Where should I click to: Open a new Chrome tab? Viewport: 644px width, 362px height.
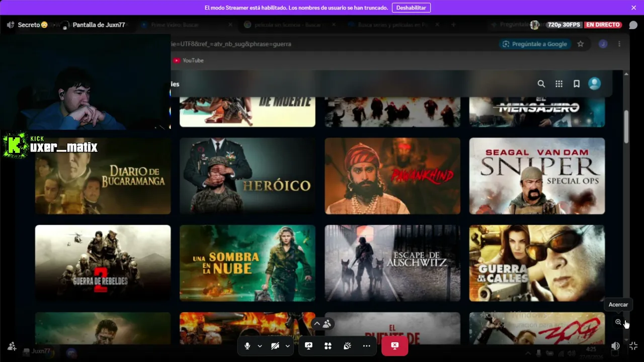(453, 25)
